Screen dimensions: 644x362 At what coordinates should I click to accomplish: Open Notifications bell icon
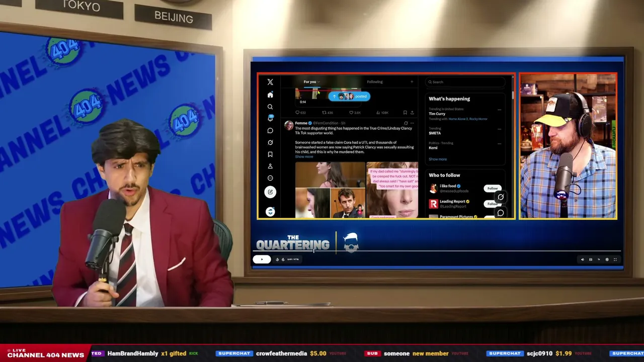(270, 118)
